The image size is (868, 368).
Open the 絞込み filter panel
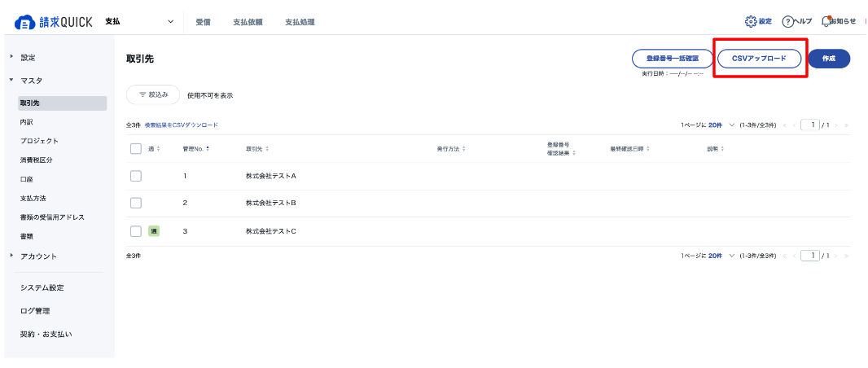153,94
